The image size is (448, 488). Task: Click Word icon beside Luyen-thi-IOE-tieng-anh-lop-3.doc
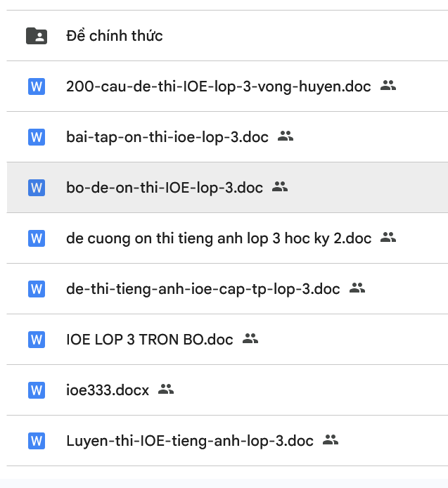pyautogui.click(x=36, y=441)
